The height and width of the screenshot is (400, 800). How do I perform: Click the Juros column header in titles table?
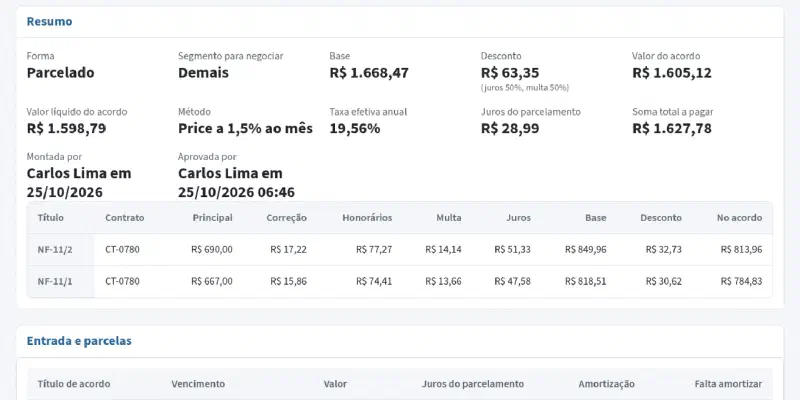[518, 218]
